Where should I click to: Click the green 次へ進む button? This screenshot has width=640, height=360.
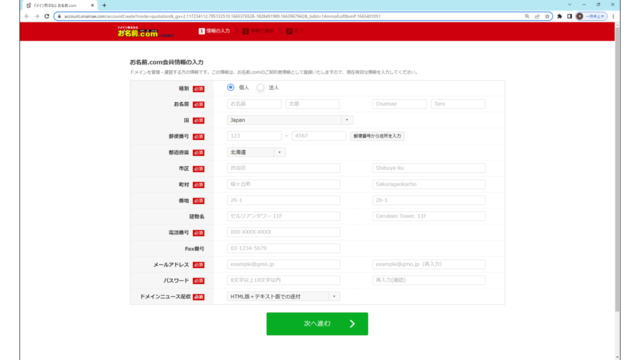coord(317,324)
